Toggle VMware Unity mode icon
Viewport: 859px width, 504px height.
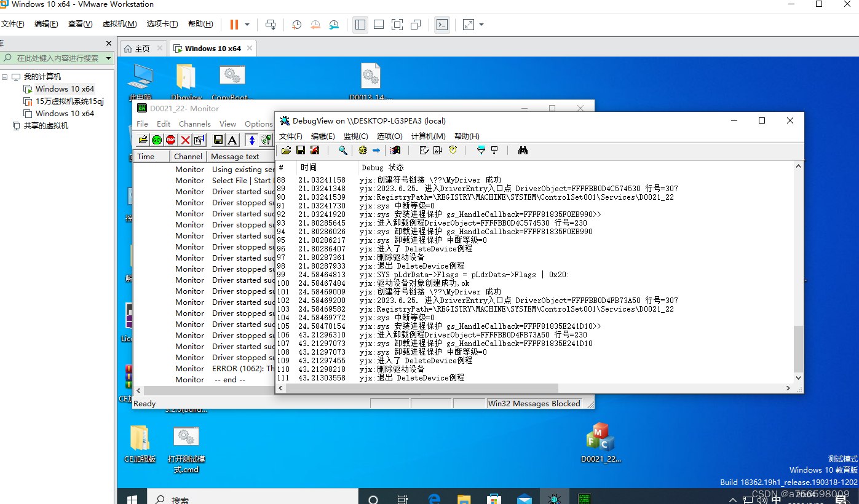tap(416, 25)
